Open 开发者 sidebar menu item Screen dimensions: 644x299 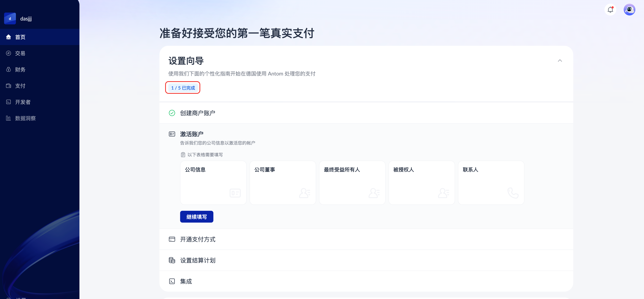click(x=23, y=102)
